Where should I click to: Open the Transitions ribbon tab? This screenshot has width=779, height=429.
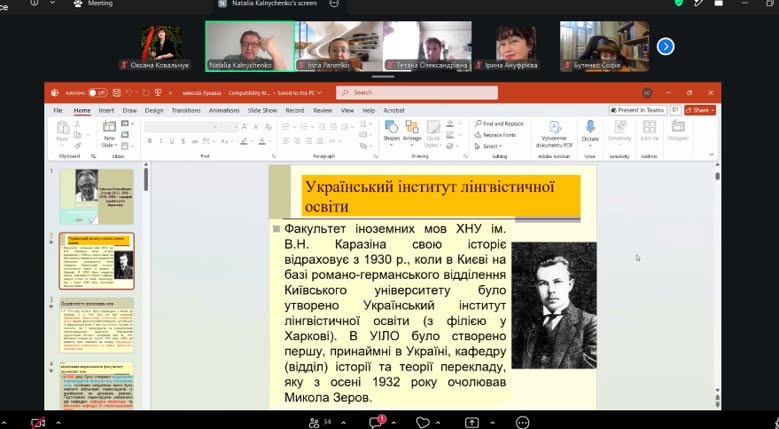tap(186, 110)
